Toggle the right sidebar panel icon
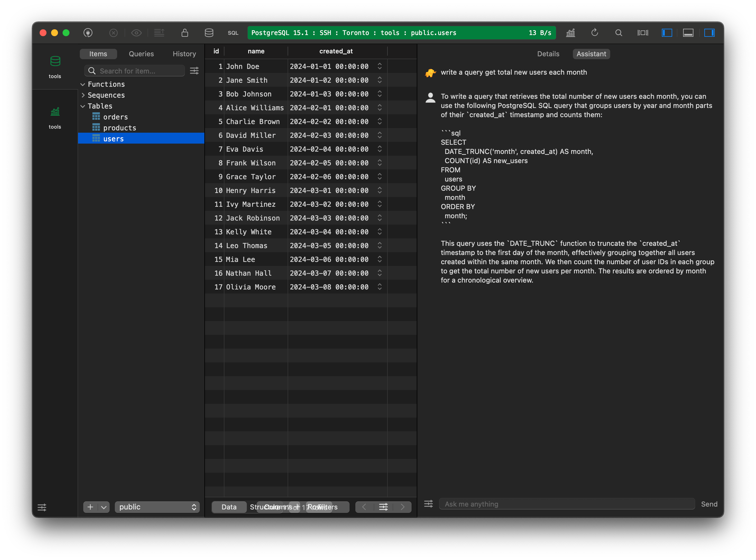Image resolution: width=756 pixels, height=560 pixels. [x=709, y=32]
